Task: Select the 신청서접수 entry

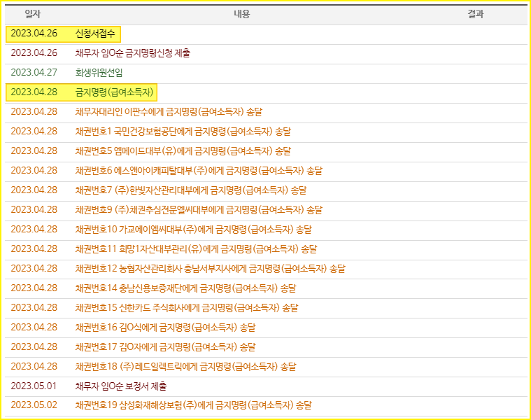Action: [95, 34]
